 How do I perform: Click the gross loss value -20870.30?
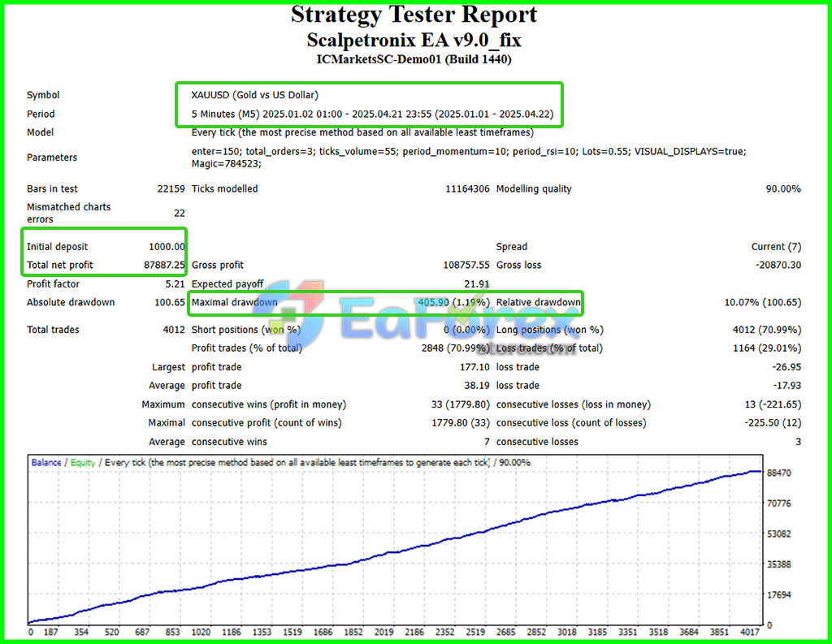pyautogui.click(x=778, y=266)
